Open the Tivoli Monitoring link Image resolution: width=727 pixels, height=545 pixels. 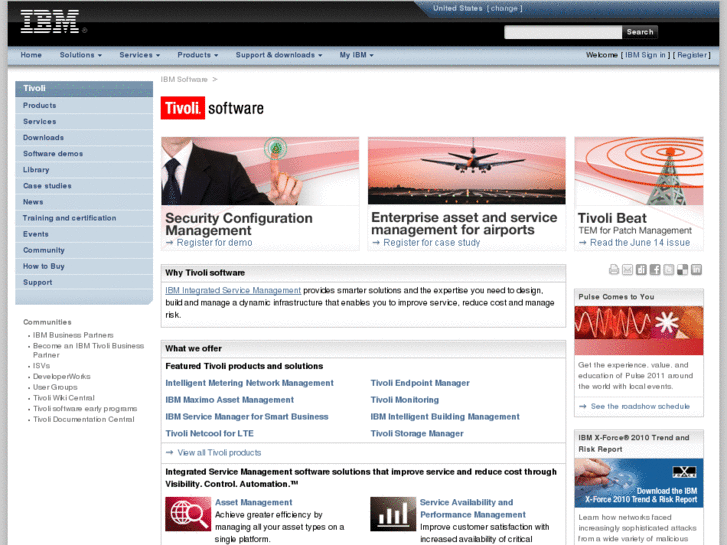(x=405, y=400)
